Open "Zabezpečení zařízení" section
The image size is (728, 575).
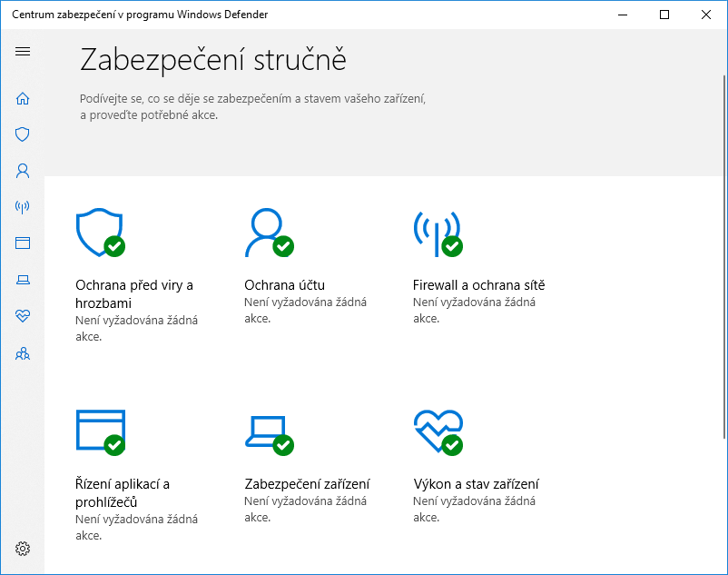[x=307, y=484]
